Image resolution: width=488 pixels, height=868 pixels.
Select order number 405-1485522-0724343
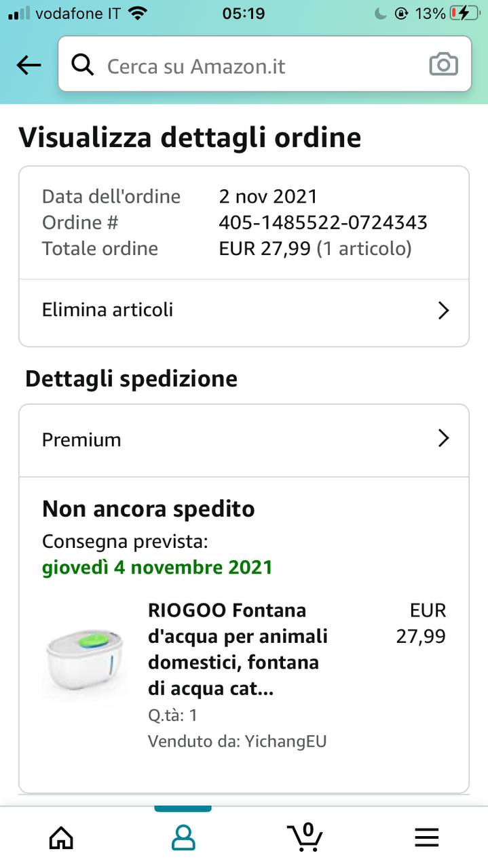pos(322,222)
